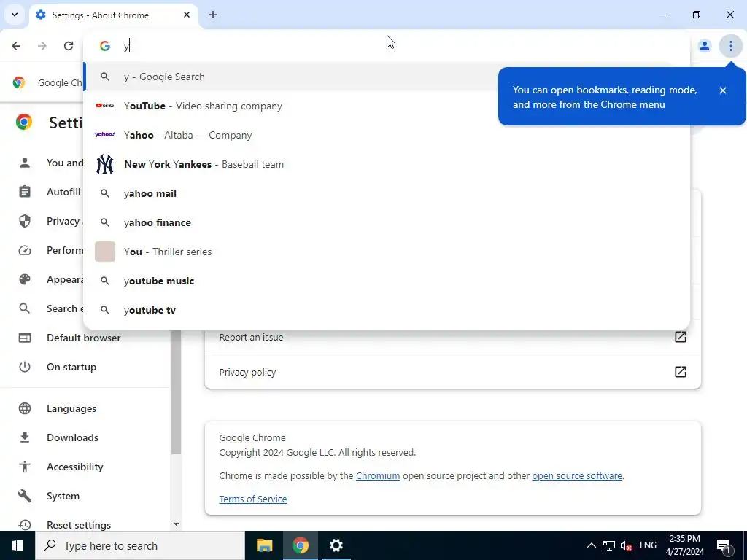This screenshot has height=560, width=747.
Task: Open a new tab with plus button
Action: [x=213, y=15]
